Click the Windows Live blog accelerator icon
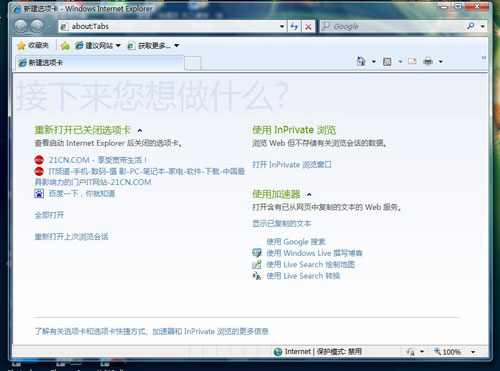Screen dimensions: 500x371 tap(257, 253)
